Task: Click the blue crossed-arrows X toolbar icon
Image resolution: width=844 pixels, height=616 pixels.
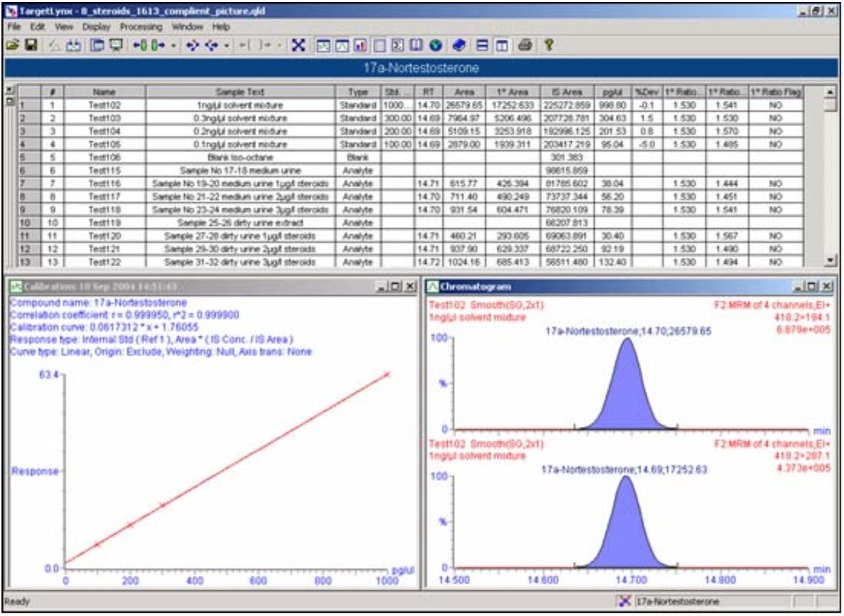Action: (299, 45)
